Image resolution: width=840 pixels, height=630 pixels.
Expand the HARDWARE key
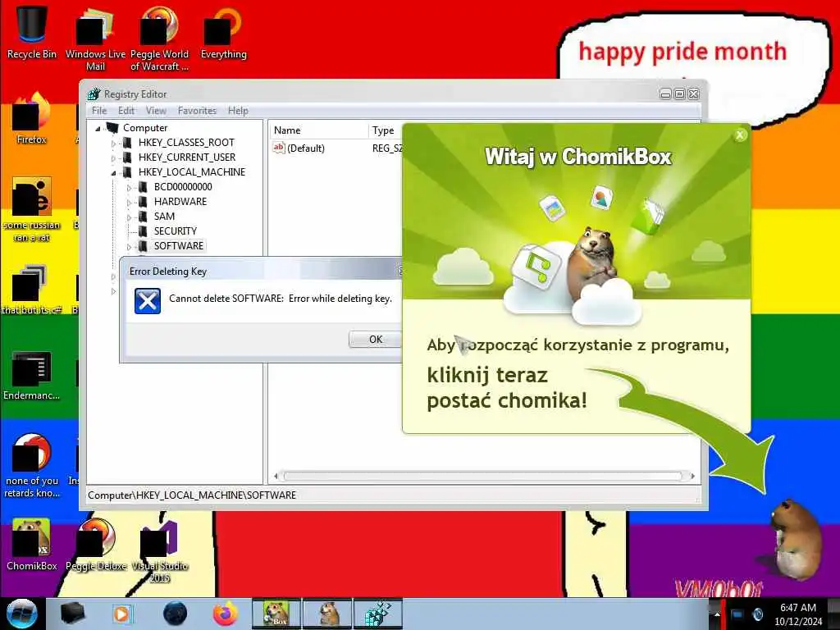click(129, 203)
